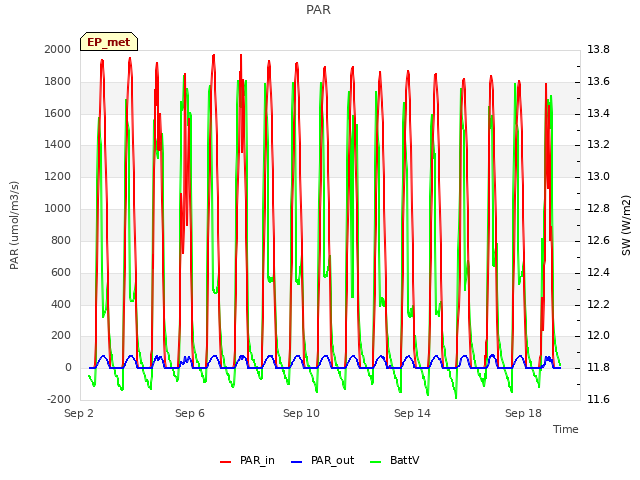Click the 11.6 right-axis tick label
Screen dimensions: 640x480
click(x=598, y=399)
